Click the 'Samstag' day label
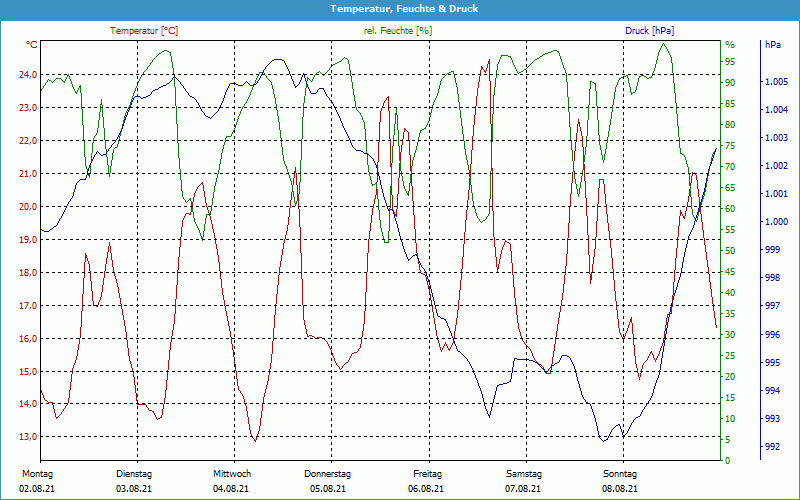800x500 pixels. 523,474
